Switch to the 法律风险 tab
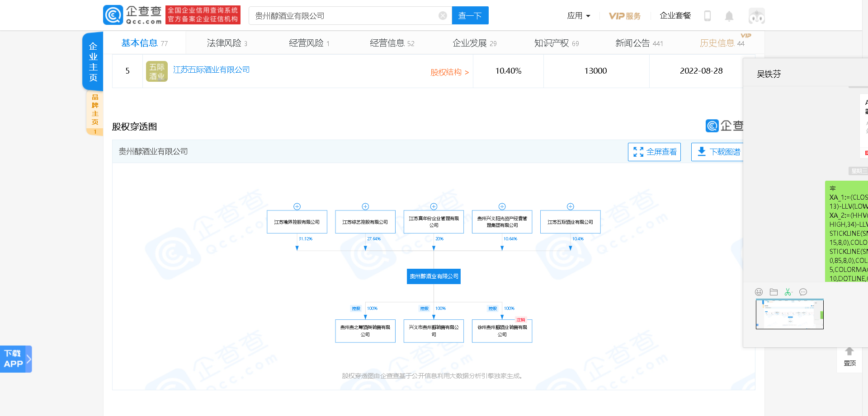This screenshot has height=416, width=868. coord(227,43)
